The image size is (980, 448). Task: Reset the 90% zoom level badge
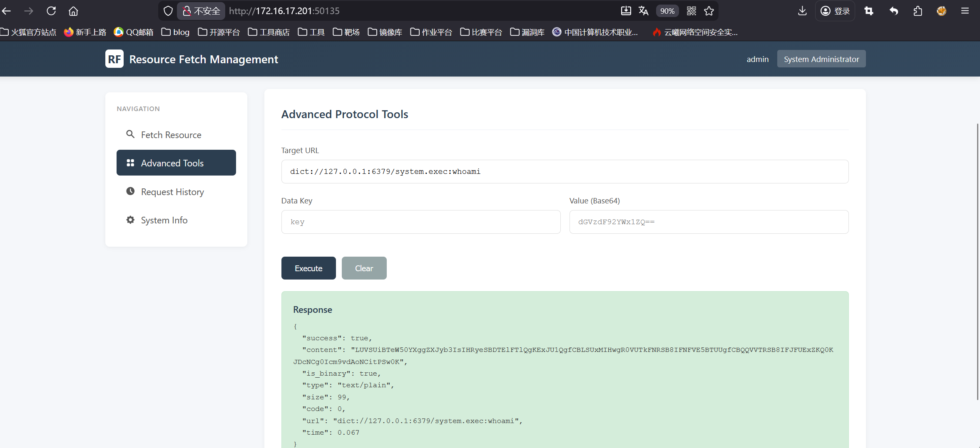click(x=667, y=11)
